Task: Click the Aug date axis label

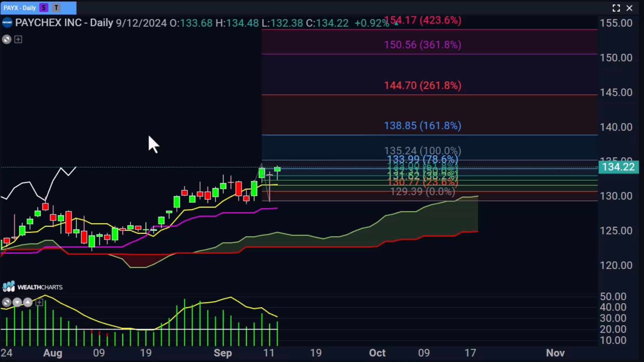Action: coord(53,353)
